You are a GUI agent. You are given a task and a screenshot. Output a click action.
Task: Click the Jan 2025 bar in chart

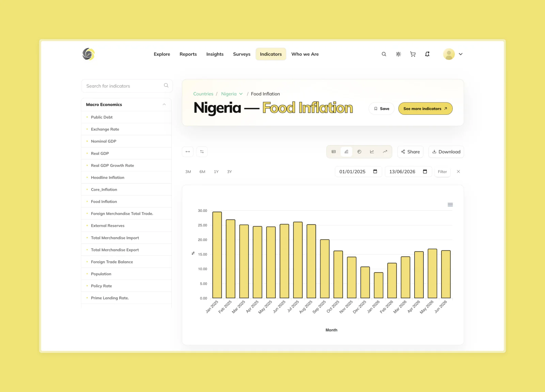[x=217, y=255]
